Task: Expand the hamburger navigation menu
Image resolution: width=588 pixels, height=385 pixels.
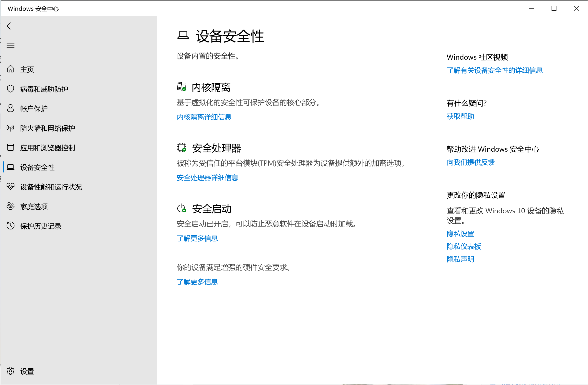Action: (10, 46)
